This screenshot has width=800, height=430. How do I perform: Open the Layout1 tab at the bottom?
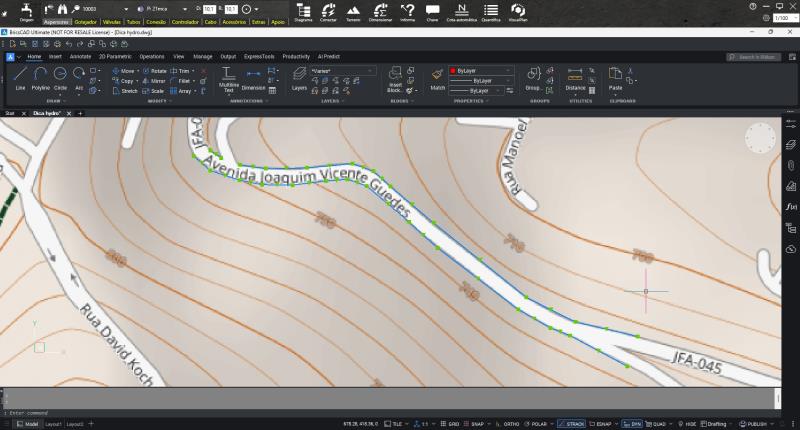(x=53, y=424)
